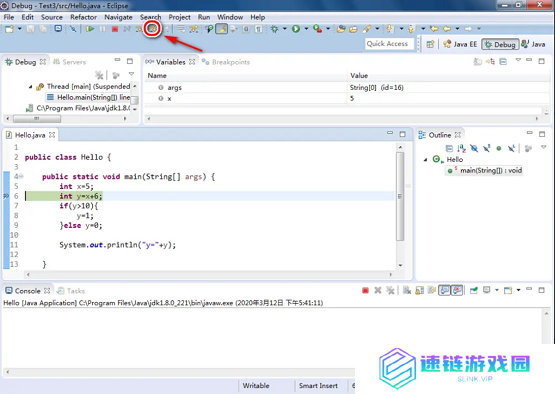Toggle show console on standard output
This screenshot has width=555, height=394.
(445, 291)
